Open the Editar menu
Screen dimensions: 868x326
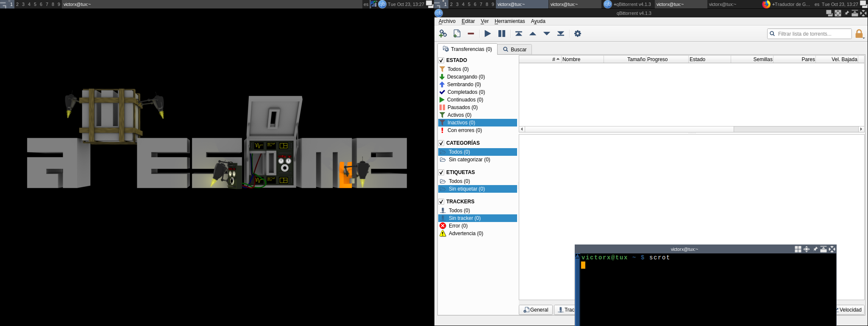pyautogui.click(x=468, y=21)
